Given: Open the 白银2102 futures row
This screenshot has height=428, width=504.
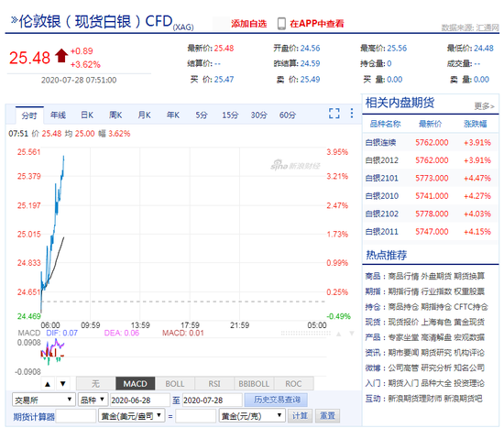Looking at the screenshot, I should [431, 214].
